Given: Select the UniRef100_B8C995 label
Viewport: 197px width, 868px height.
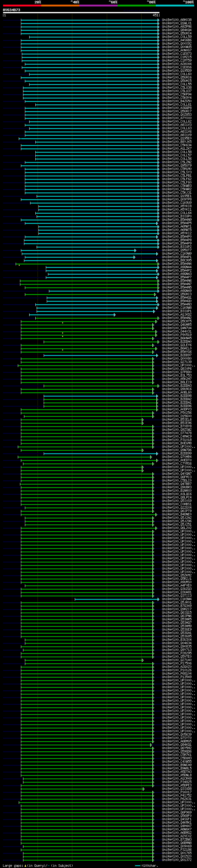Looking at the screenshot, I should point(176,260).
